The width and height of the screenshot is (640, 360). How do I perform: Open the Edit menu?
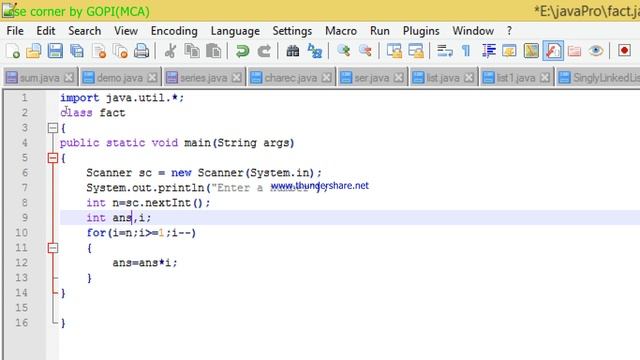pyautogui.click(x=46, y=31)
